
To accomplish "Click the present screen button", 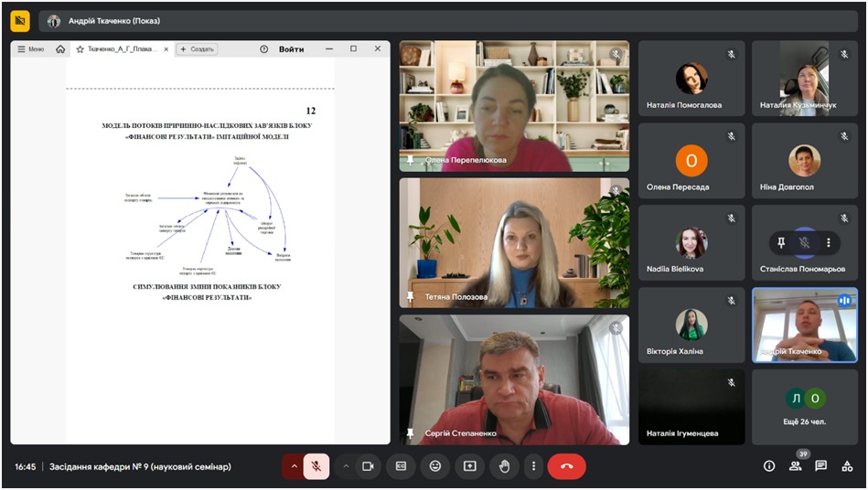I will 469,466.
